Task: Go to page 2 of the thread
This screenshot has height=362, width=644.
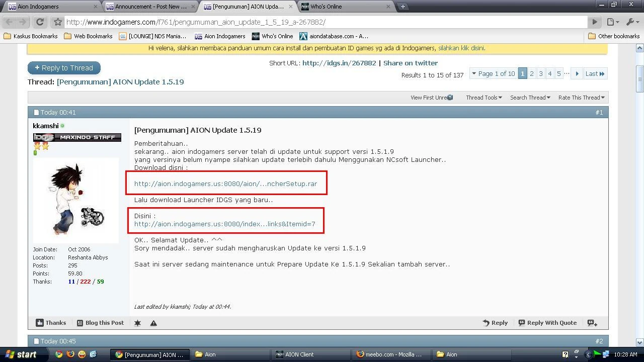Action: (x=532, y=73)
